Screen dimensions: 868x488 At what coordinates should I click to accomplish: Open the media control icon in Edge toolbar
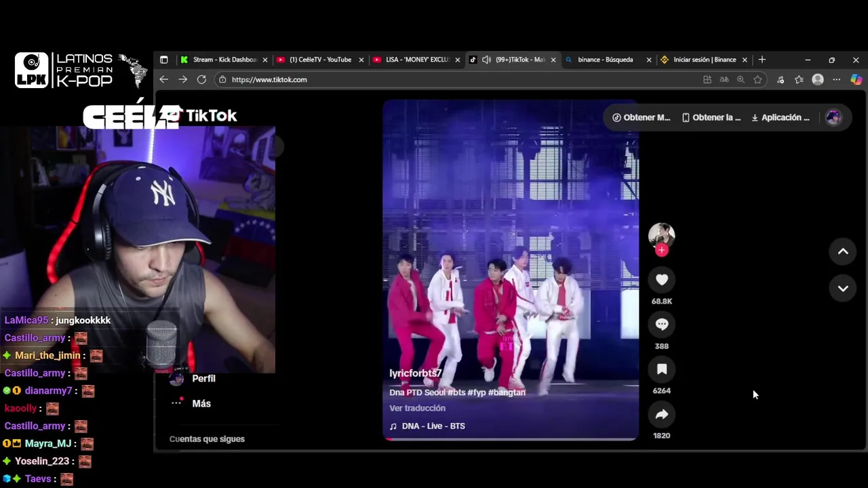781,79
